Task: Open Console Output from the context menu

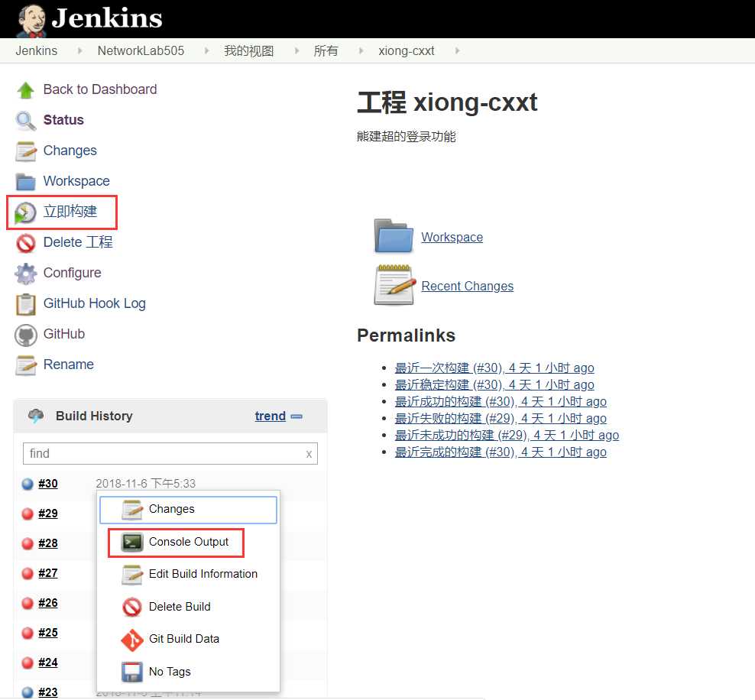Action: click(x=188, y=542)
